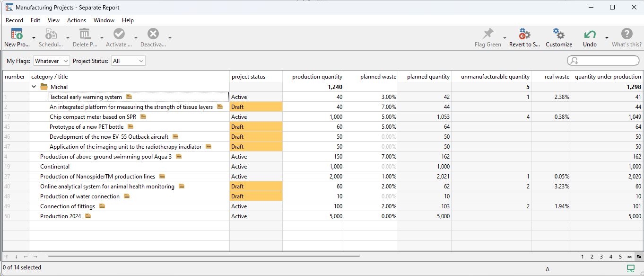Open the Record menu

[14, 20]
